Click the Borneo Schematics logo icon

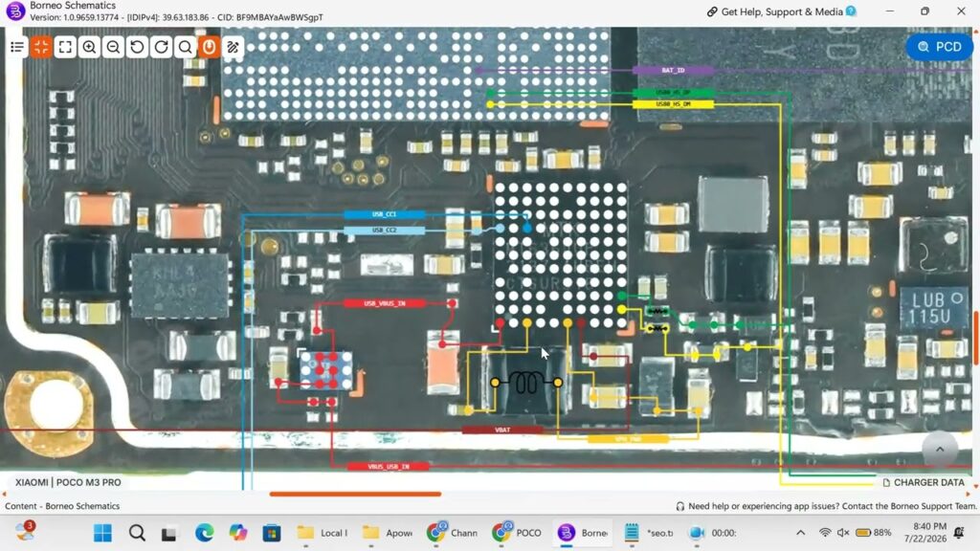point(15,11)
